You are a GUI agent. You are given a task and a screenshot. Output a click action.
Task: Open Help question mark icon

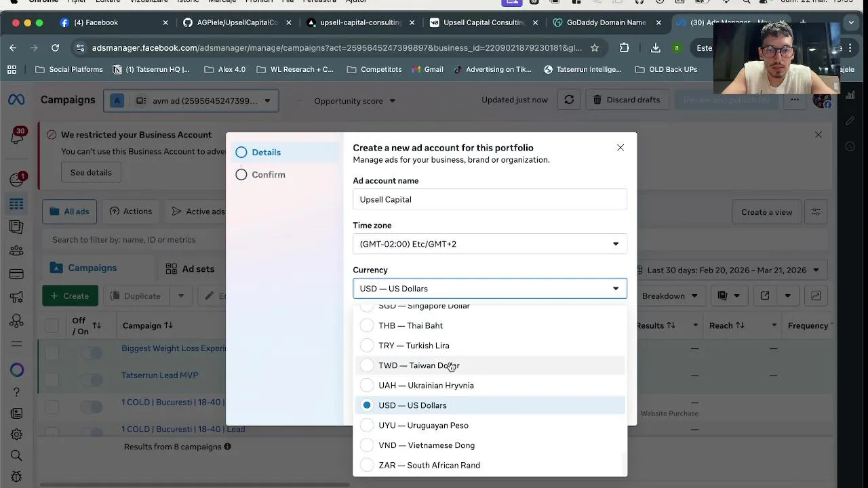(17, 392)
